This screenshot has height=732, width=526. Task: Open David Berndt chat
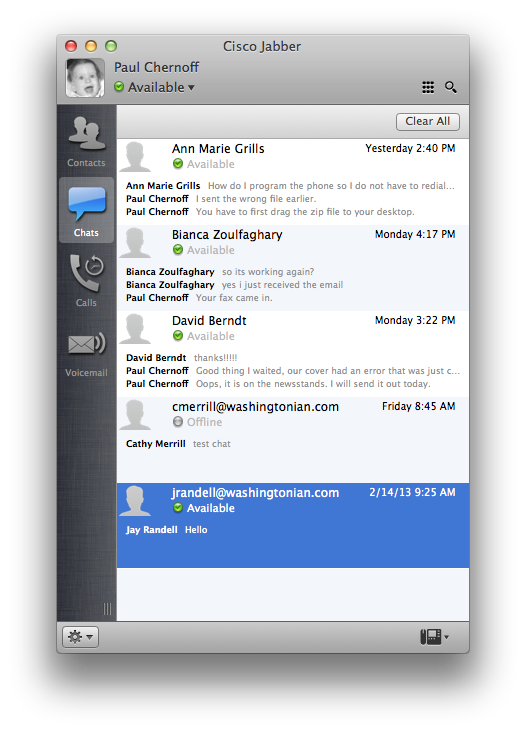(293, 354)
